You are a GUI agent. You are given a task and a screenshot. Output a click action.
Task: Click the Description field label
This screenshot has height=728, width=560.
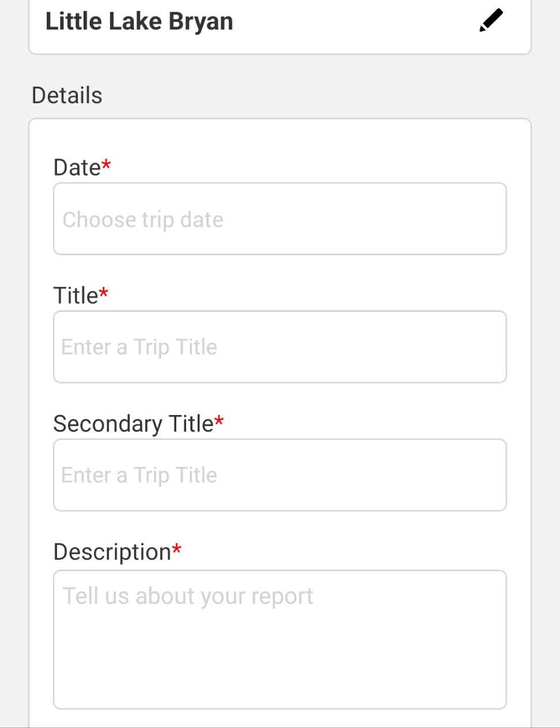tap(112, 552)
